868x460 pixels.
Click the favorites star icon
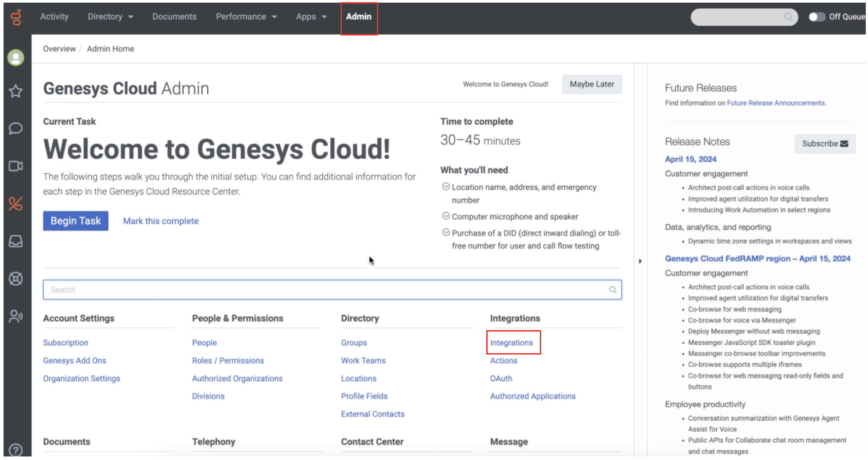pos(15,92)
